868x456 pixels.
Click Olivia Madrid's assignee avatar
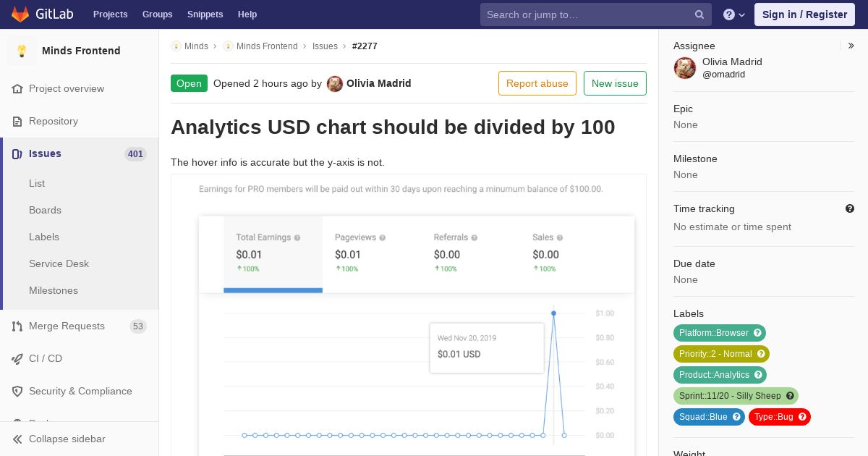click(x=685, y=68)
